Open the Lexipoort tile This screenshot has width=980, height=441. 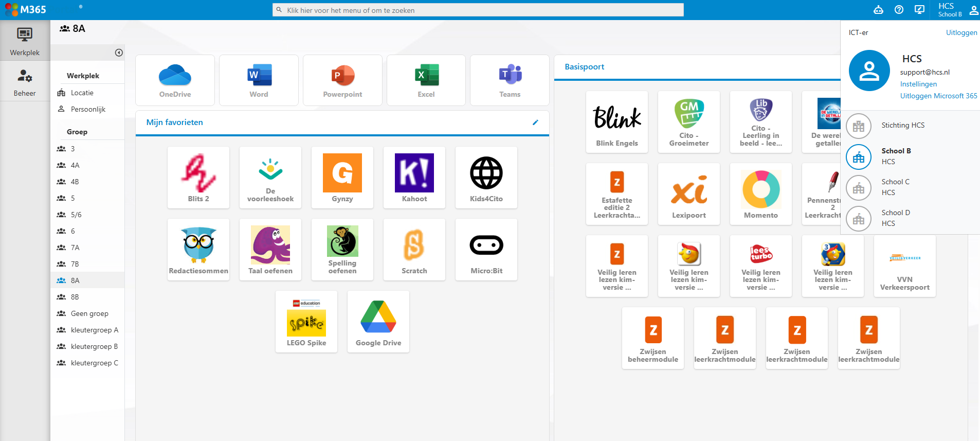pyautogui.click(x=689, y=194)
